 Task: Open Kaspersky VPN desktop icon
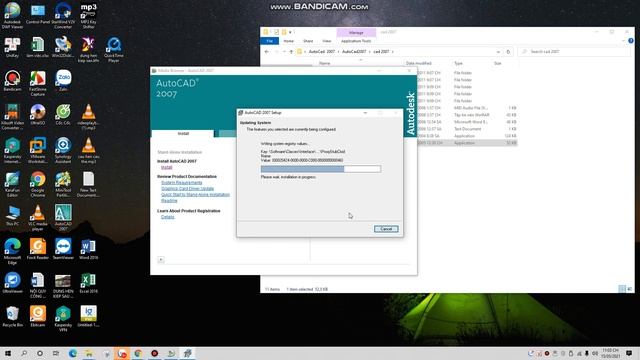[x=63, y=319]
